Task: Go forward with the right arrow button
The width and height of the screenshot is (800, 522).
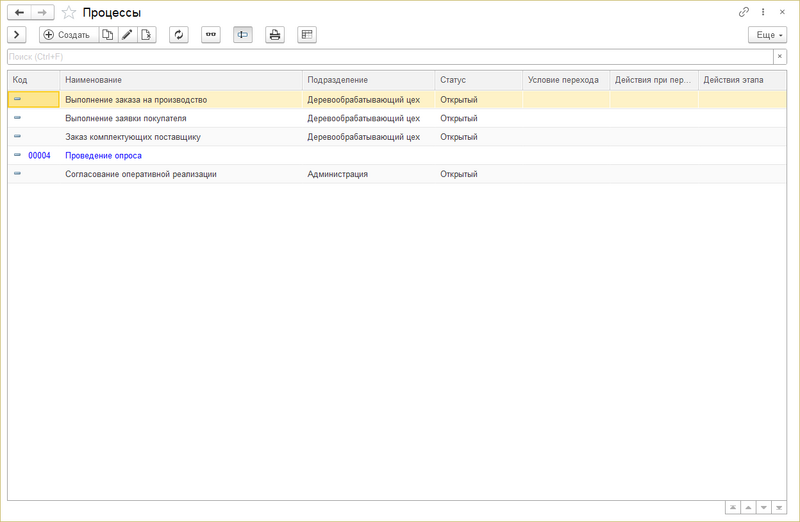Action: tap(42, 12)
